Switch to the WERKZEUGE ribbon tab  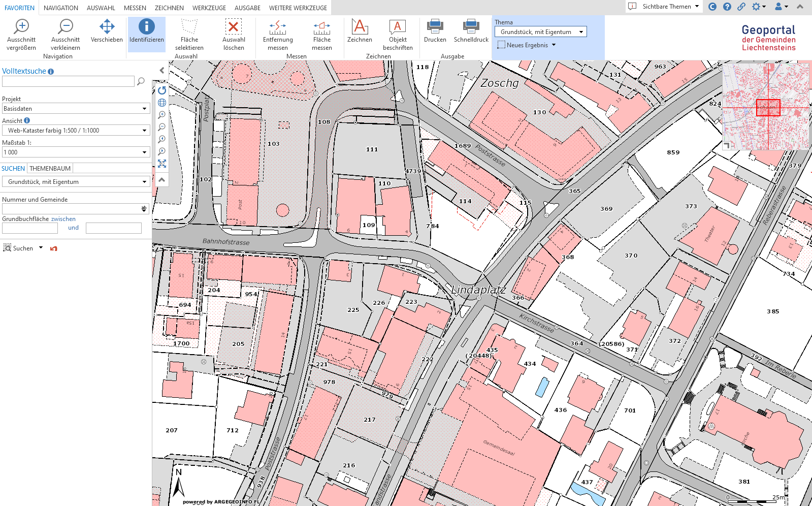pyautogui.click(x=209, y=8)
